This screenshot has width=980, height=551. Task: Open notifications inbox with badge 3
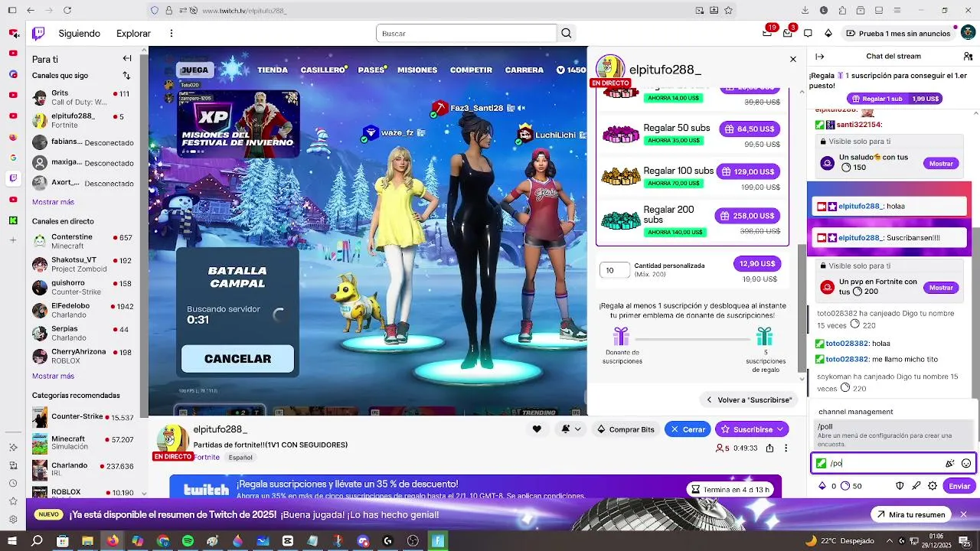click(x=788, y=34)
